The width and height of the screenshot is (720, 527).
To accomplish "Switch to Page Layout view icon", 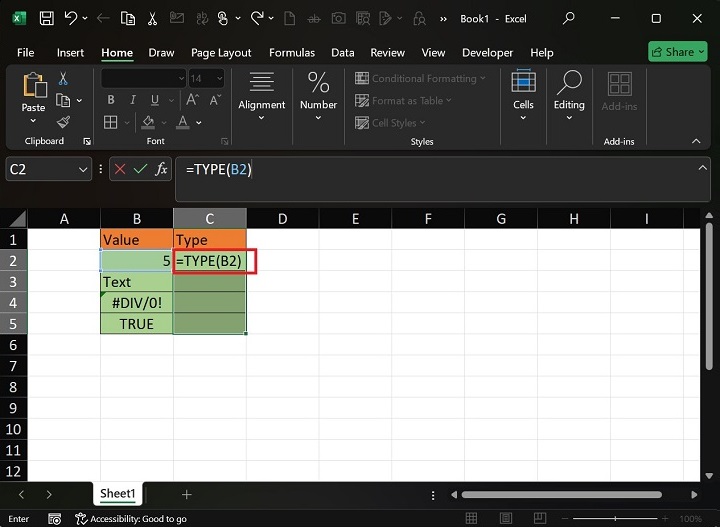I will point(506,519).
